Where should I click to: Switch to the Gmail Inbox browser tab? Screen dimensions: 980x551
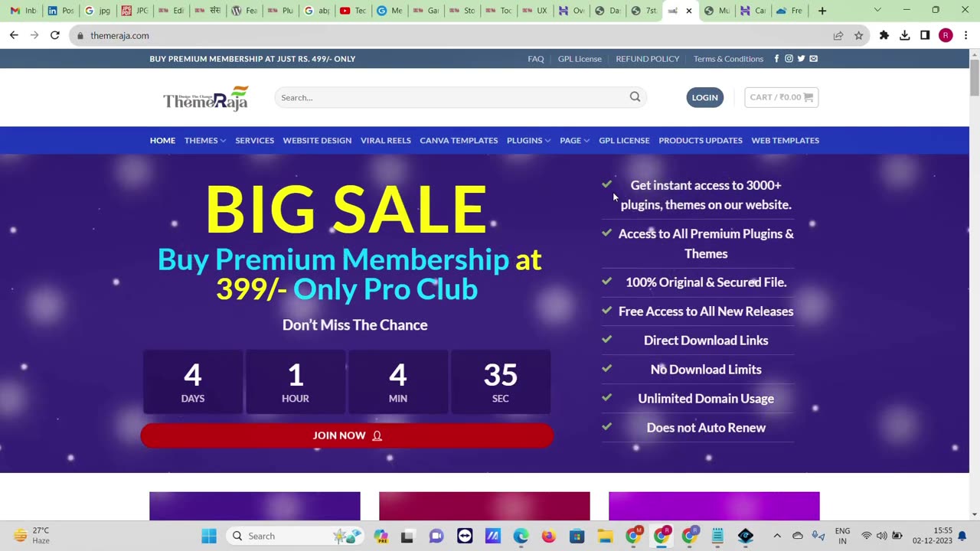[x=23, y=11]
